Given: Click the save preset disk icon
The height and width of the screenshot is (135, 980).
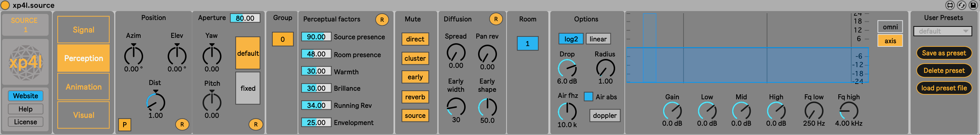Looking at the screenshot, I should pos(973,5).
